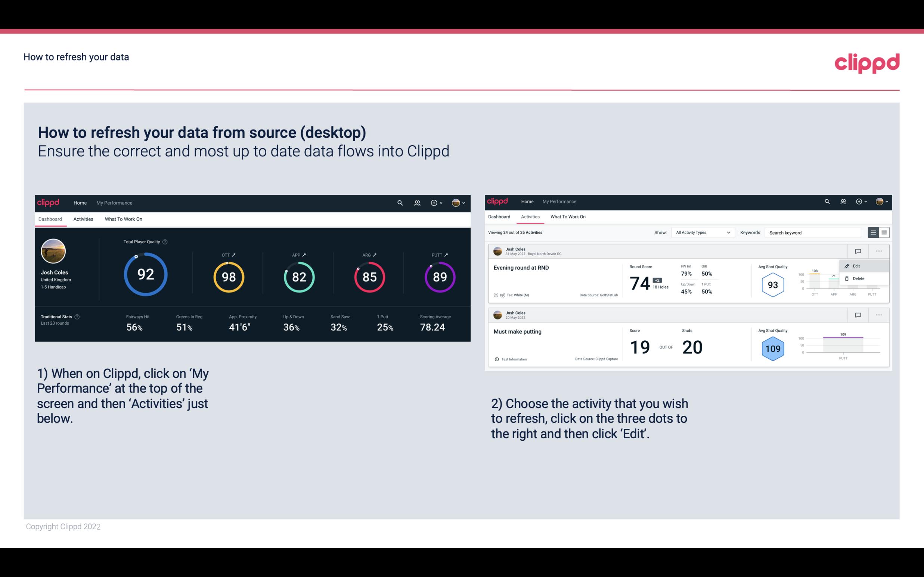The height and width of the screenshot is (577, 924).
Task: Click the search icon in top navigation
Action: pos(399,203)
